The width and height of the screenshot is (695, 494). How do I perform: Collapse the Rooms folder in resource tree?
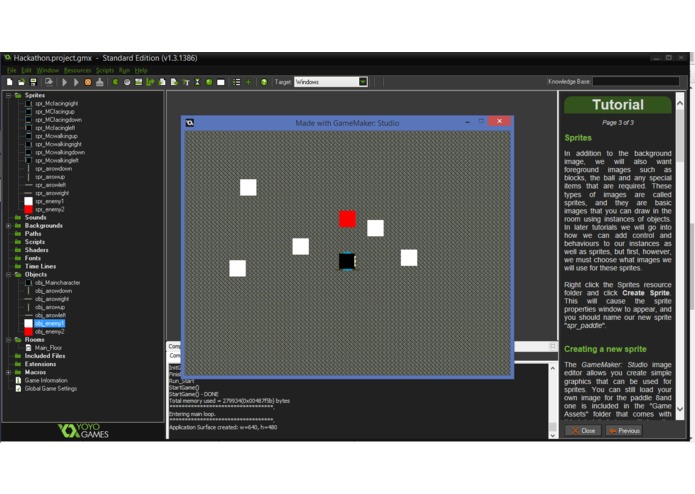(x=8, y=340)
